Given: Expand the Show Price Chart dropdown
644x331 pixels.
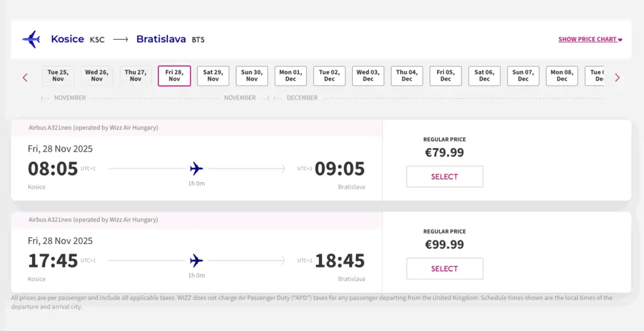Looking at the screenshot, I should click(590, 40).
